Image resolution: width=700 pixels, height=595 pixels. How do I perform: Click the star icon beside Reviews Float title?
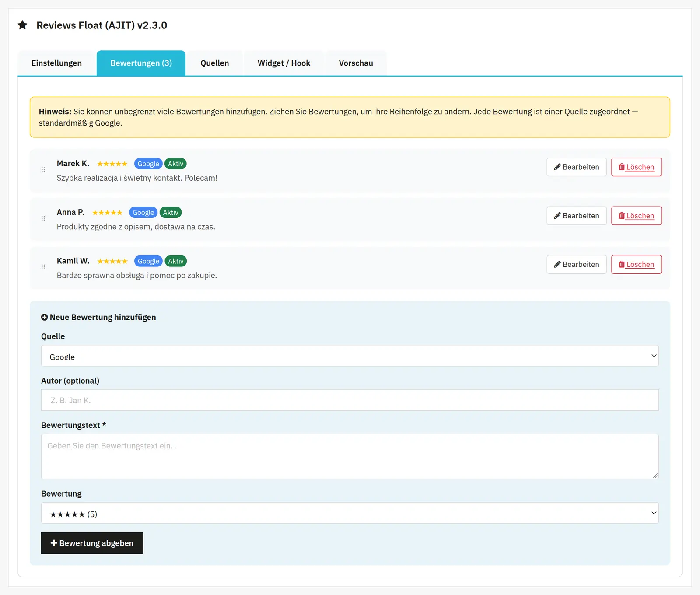(22, 25)
